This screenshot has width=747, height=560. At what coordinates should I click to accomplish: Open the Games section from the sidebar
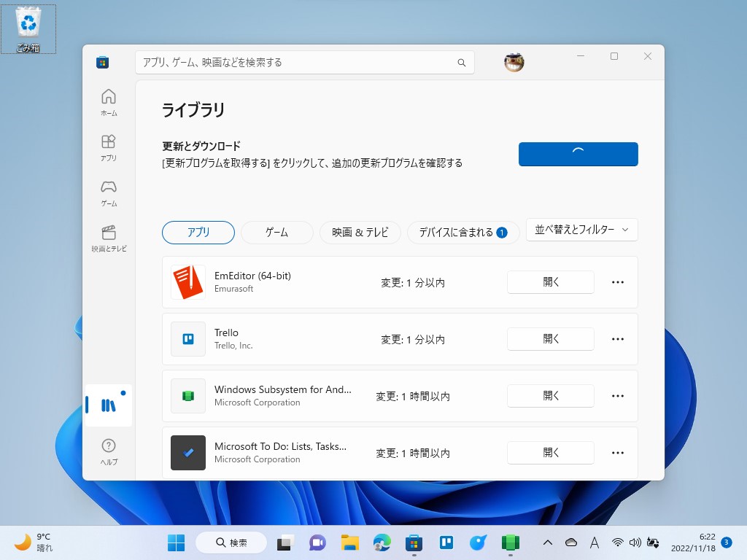108,192
